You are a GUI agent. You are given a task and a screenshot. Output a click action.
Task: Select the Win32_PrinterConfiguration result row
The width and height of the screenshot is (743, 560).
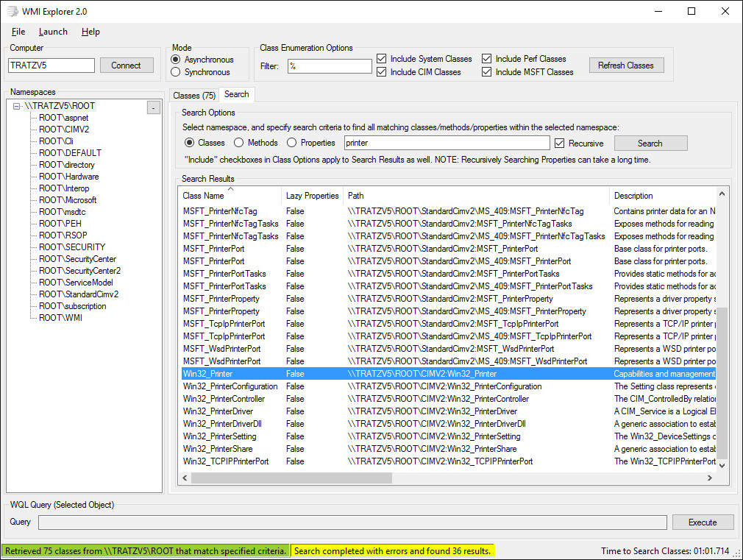point(448,386)
